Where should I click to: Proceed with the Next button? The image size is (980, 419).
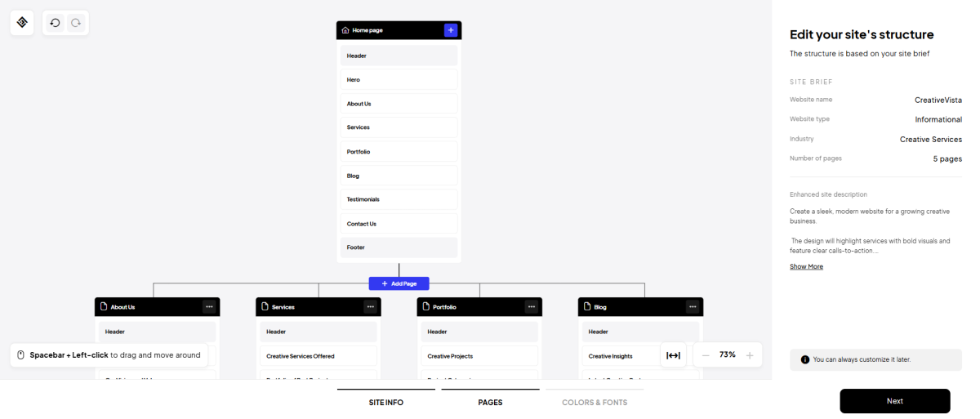coord(895,401)
